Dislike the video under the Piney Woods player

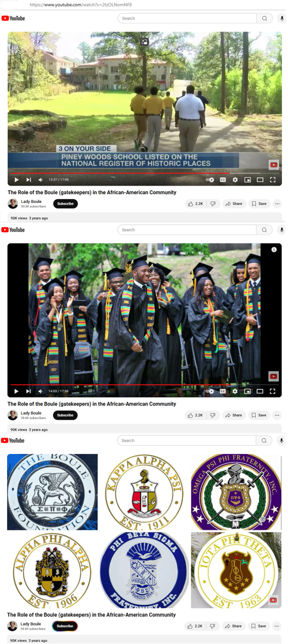[x=213, y=204]
